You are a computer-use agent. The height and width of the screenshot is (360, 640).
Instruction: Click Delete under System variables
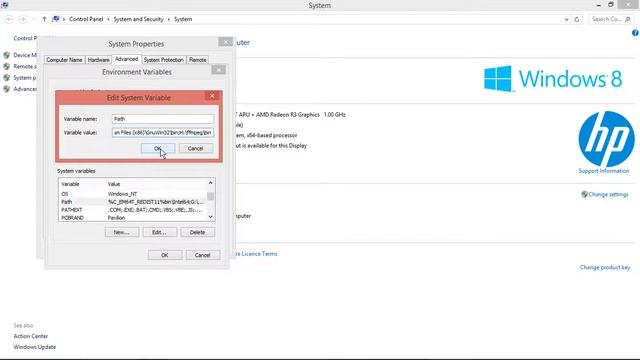[x=197, y=232]
